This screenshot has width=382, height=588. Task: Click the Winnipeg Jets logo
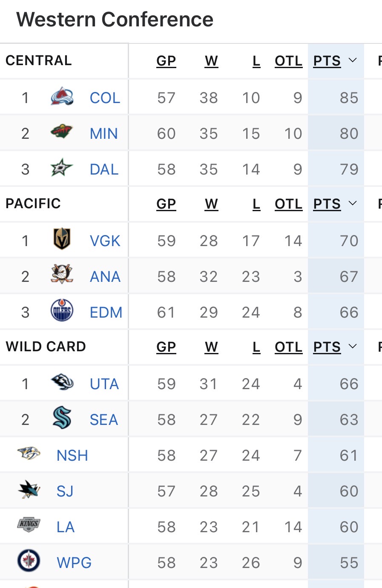click(29, 561)
